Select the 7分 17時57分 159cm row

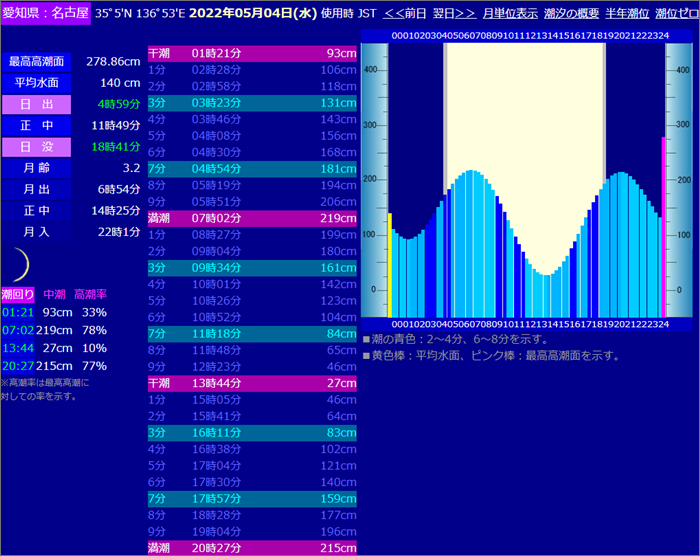point(252,499)
